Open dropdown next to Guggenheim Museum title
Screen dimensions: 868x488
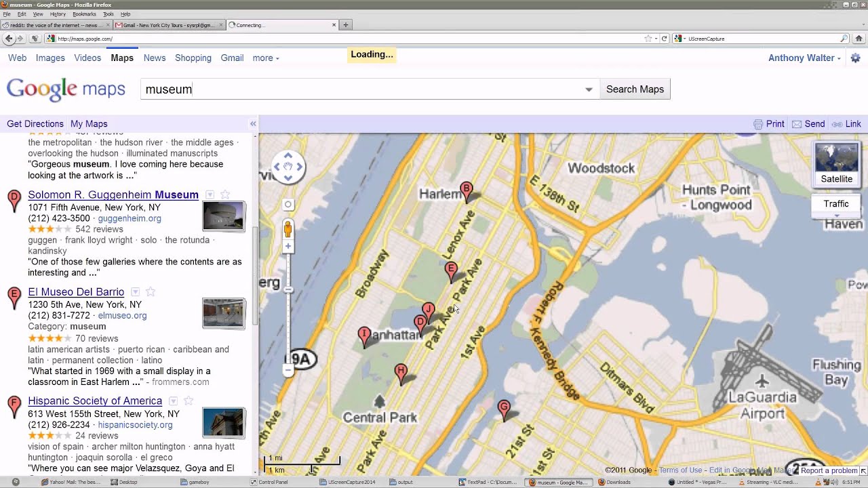(210, 195)
